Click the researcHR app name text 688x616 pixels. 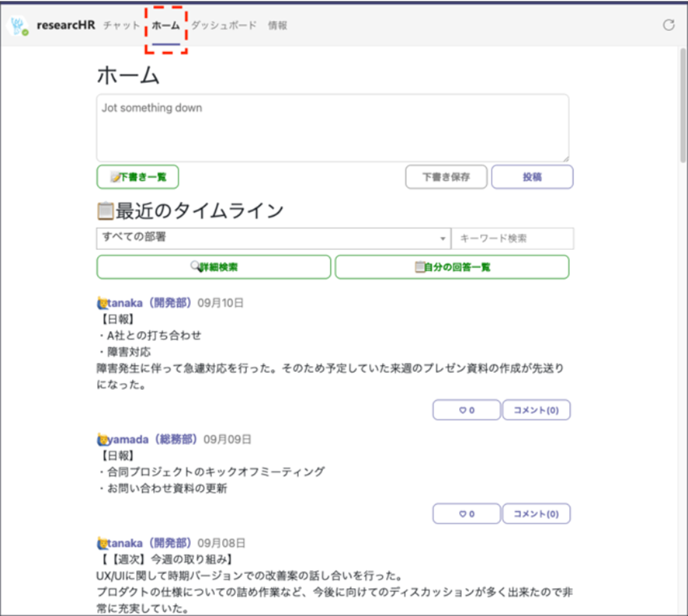click(66, 26)
